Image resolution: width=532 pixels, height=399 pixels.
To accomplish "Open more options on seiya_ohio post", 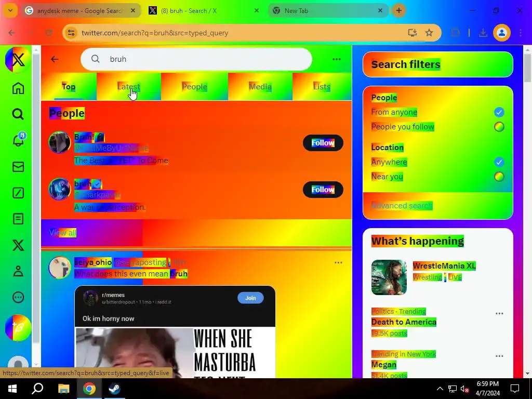I will pyautogui.click(x=338, y=262).
